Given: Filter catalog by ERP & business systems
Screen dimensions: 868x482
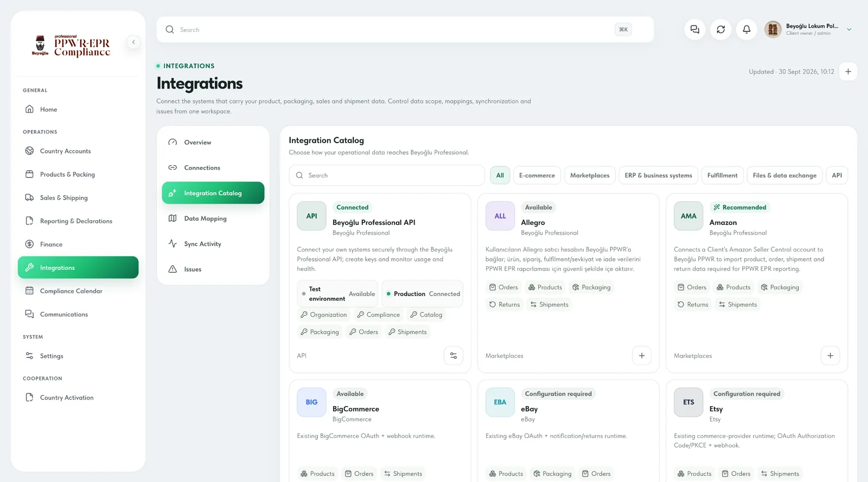Looking at the screenshot, I should (x=658, y=176).
